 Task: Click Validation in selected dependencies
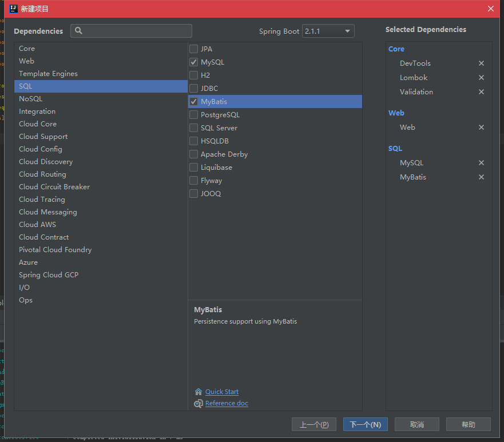coord(416,92)
